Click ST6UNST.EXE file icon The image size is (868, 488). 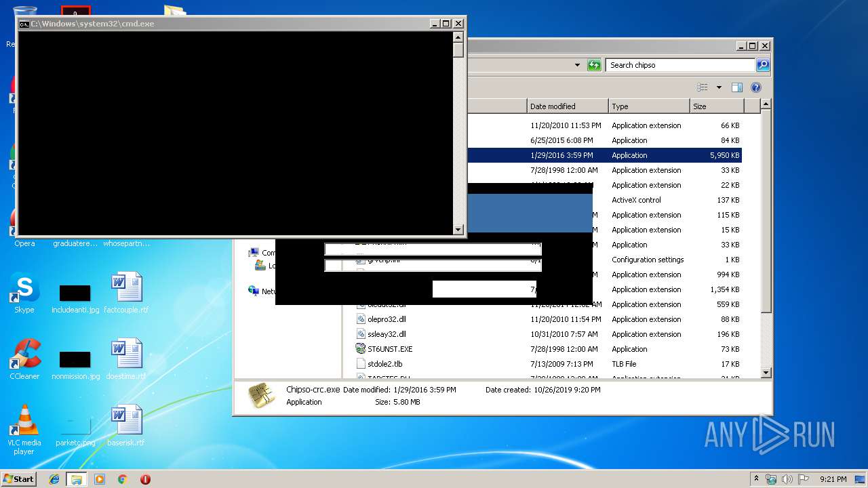tap(361, 349)
